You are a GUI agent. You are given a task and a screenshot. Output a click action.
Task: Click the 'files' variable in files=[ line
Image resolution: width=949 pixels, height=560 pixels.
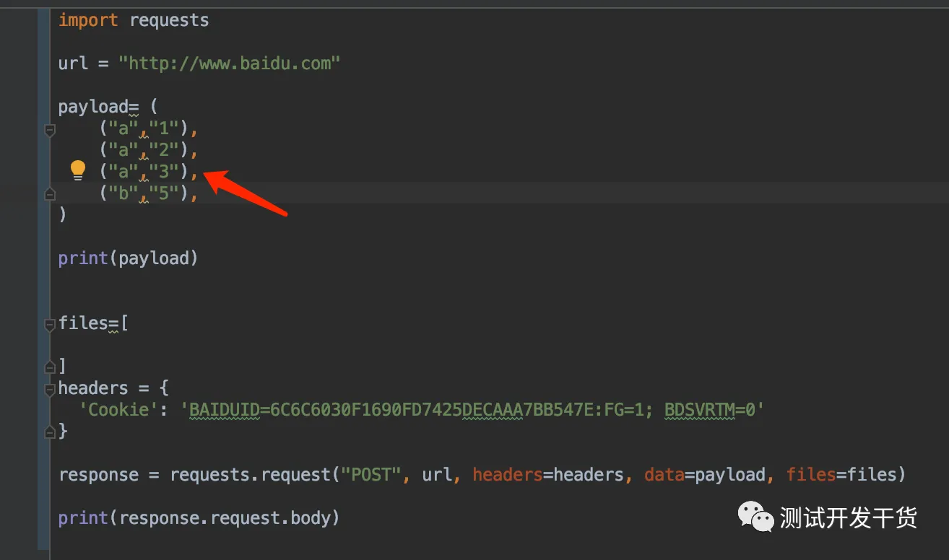pyautogui.click(x=83, y=323)
